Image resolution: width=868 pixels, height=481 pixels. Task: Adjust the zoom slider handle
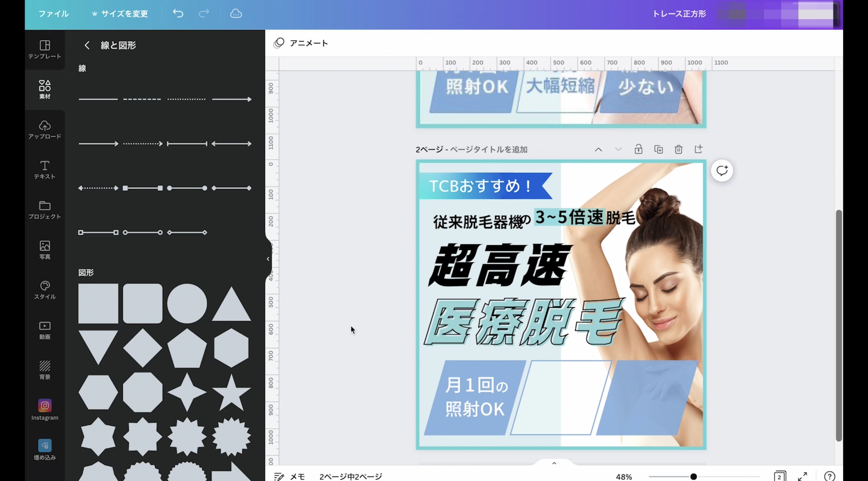pyautogui.click(x=694, y=476)
